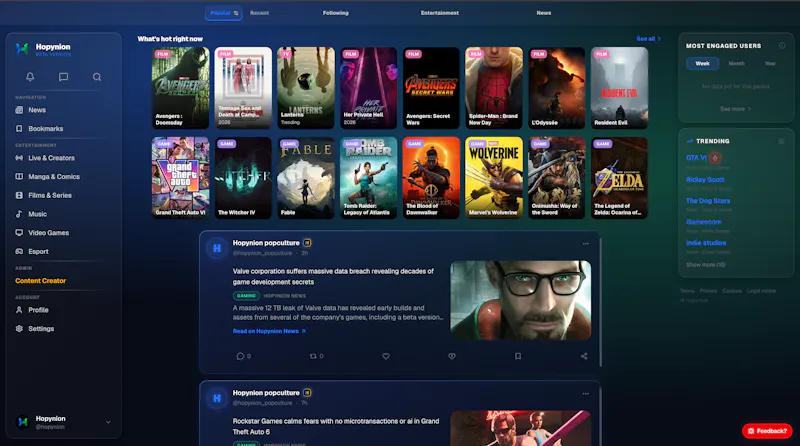Share the Valve data breach post
This screenshot has width=800, height=446.
click(x=584, y=356)
